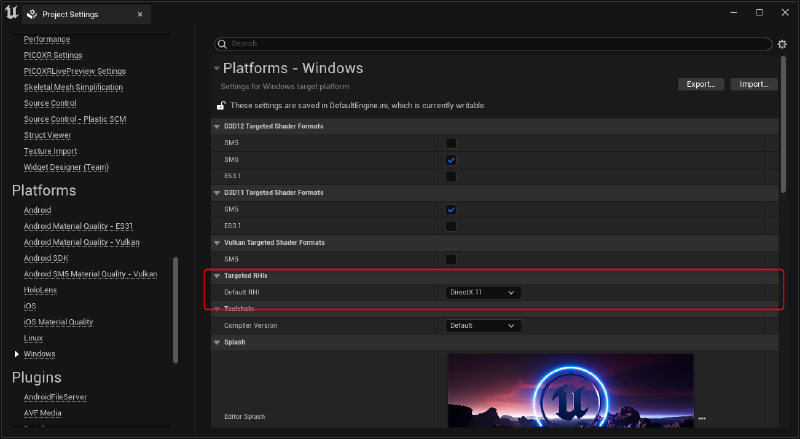Close the Project Settings tab
Viewport: 800px width, 439px height.
click(x=140, y=14)
